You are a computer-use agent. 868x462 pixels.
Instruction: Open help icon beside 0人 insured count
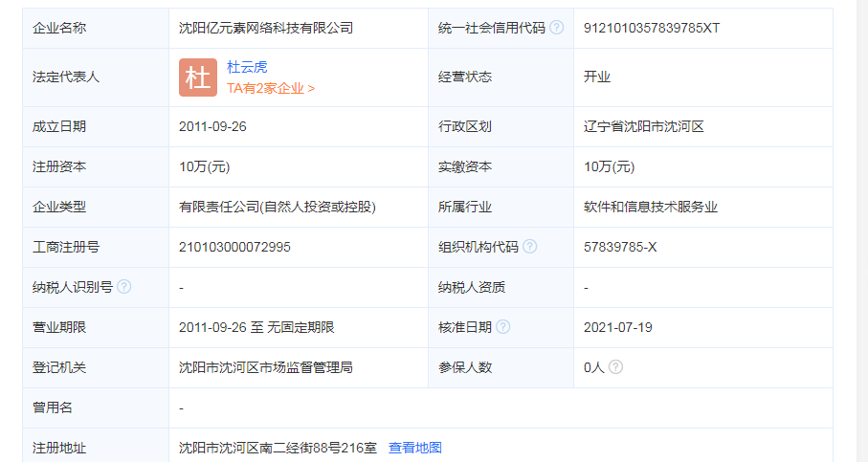tap(615, 367)
